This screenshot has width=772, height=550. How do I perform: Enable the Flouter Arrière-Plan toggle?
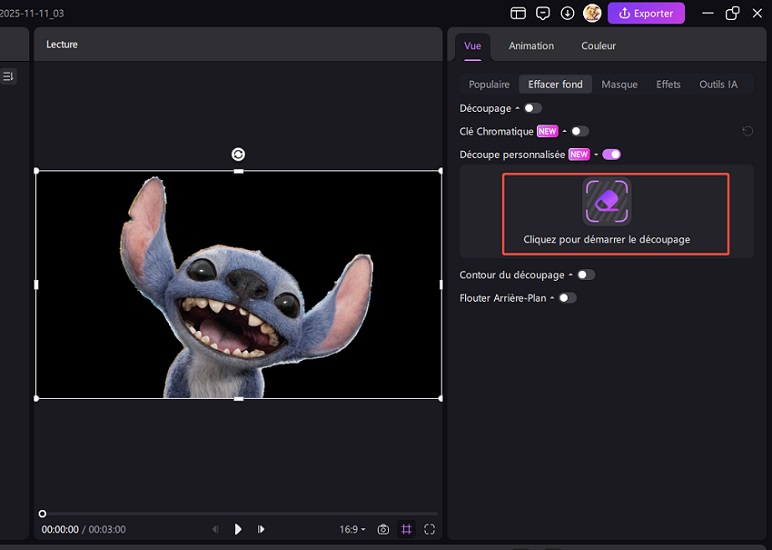(567, 298)
